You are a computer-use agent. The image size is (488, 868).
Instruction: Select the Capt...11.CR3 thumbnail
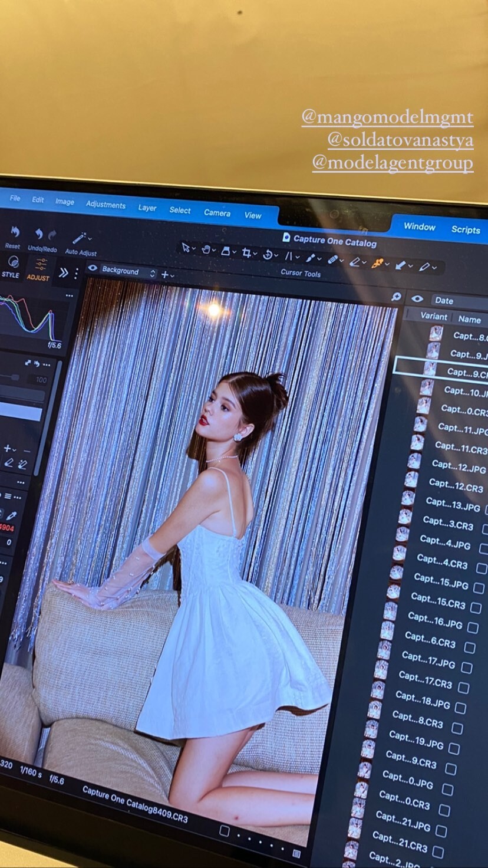point(417,442)
